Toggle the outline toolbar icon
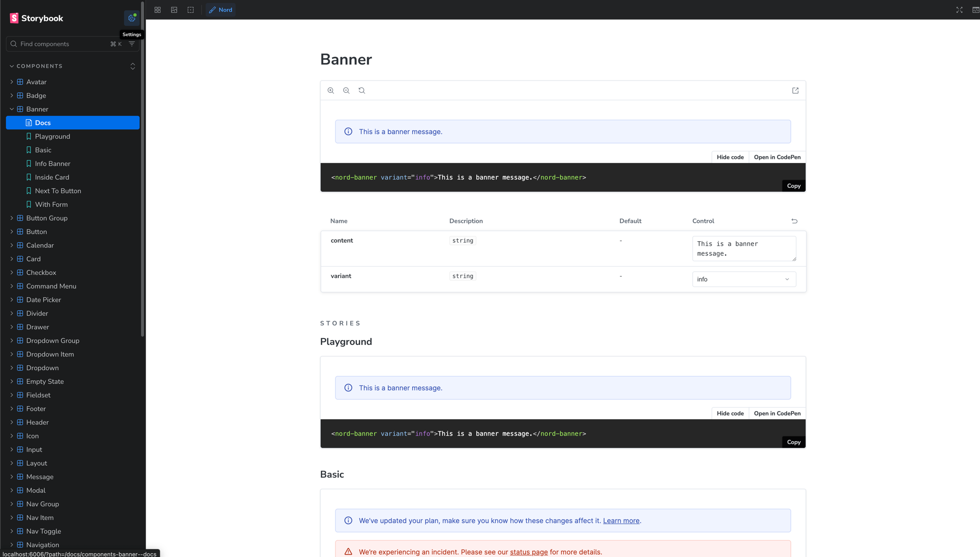The width and height of the screenshot is (980, 557). click(191, 10)
